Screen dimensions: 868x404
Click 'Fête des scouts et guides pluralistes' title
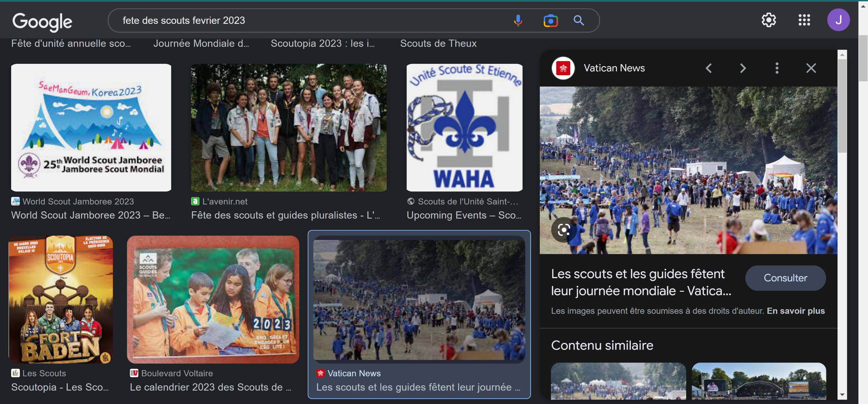pyautogui.click(x=285, y=215)
